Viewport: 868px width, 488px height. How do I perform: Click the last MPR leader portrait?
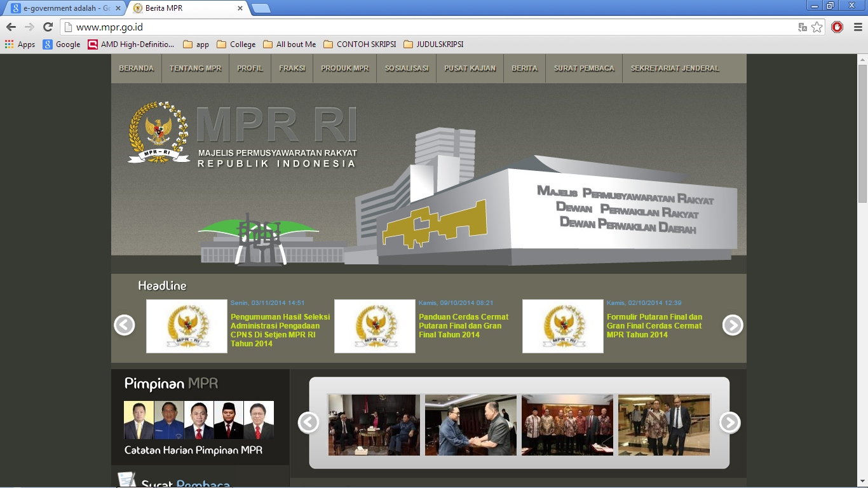(259, 420)
